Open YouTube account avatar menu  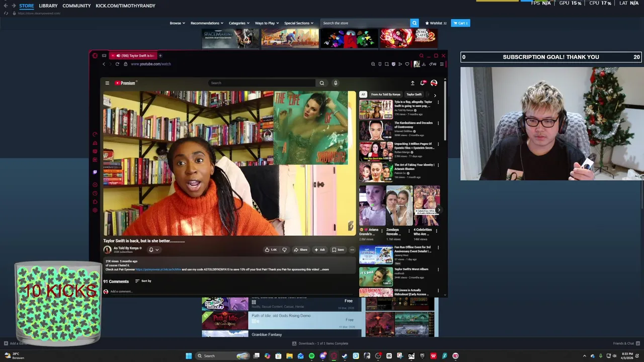coord(434,83)
